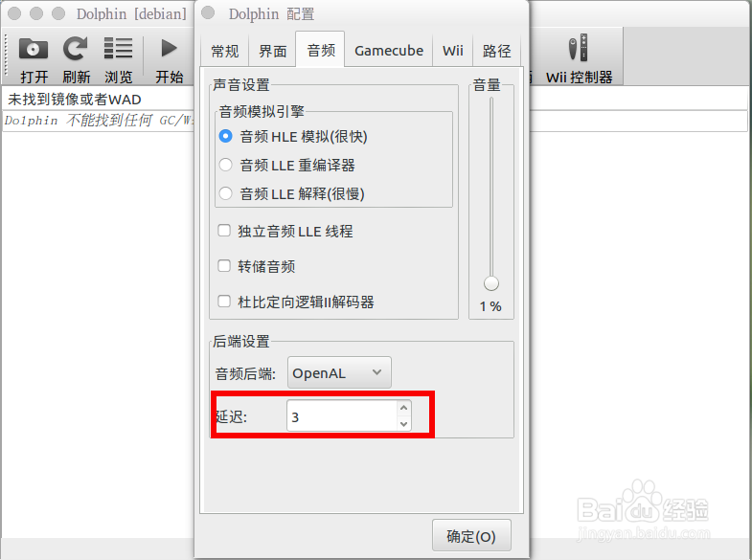This screenshot has width=752, height=560.
Task: Switch to the 路径 tab
Action: (497, 51)
